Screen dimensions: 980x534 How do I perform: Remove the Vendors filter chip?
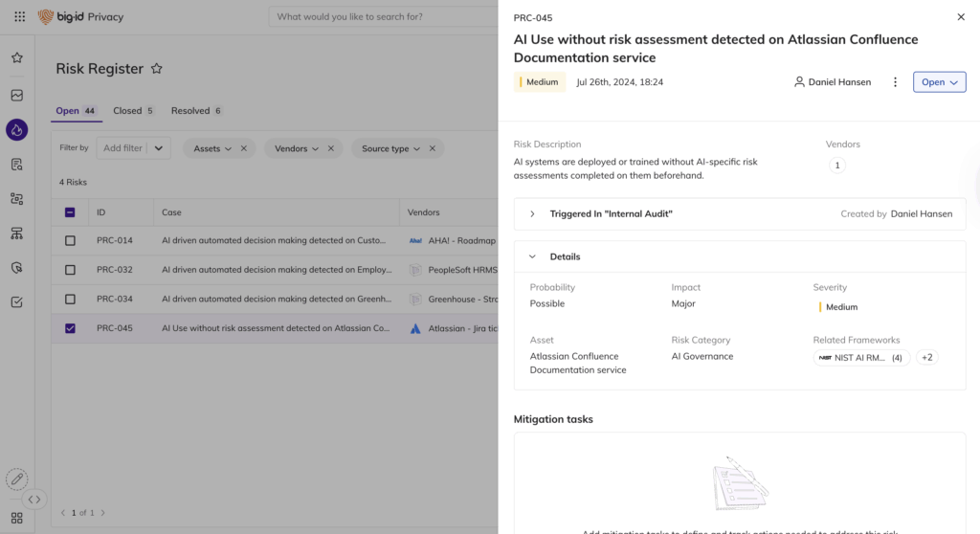tap(330, 148)
